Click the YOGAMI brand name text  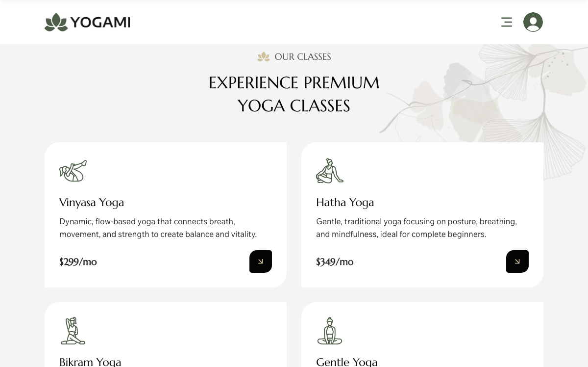coord(100,23)
